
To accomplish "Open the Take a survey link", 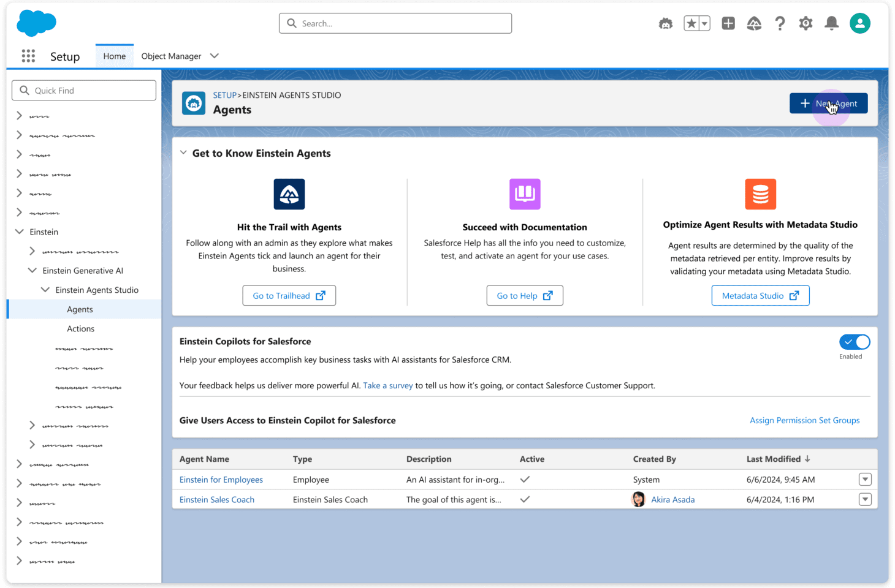I will [387, 385].
